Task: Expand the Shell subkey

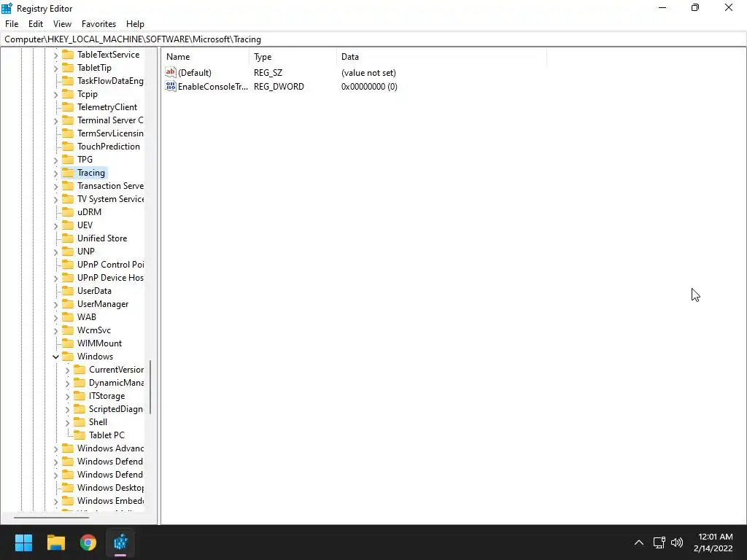Action: tap(67, 422)
